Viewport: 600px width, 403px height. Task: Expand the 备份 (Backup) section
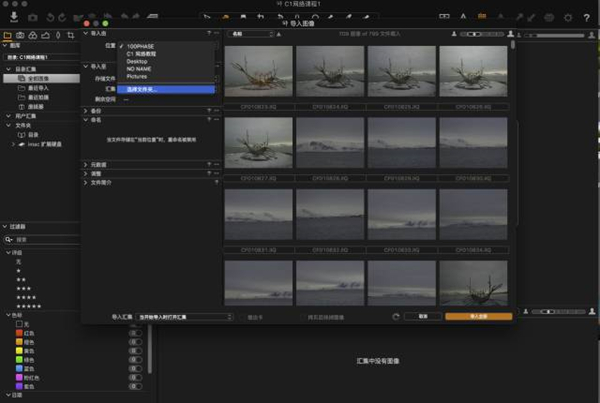(x=97, y=110)
